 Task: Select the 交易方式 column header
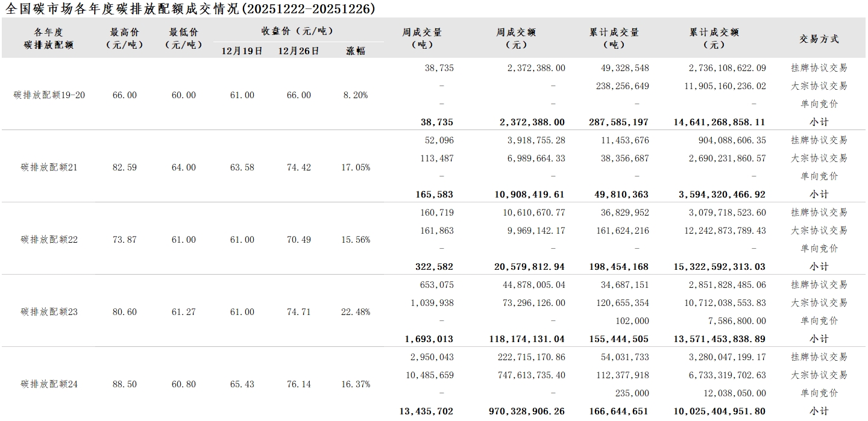coord(819,39)
